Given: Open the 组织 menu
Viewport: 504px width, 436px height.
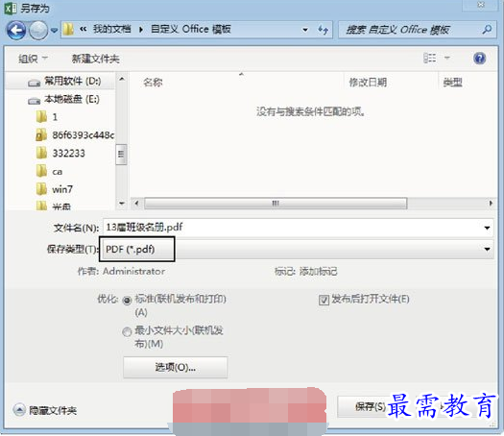Looking at the screenshot, I should click(x=33, y=59).
